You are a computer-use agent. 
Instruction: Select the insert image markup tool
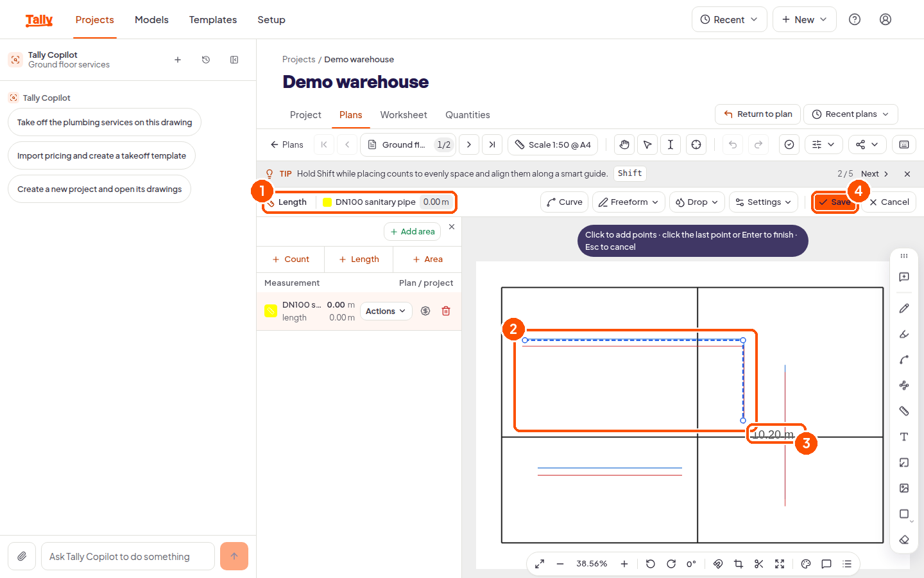(904, 488)
